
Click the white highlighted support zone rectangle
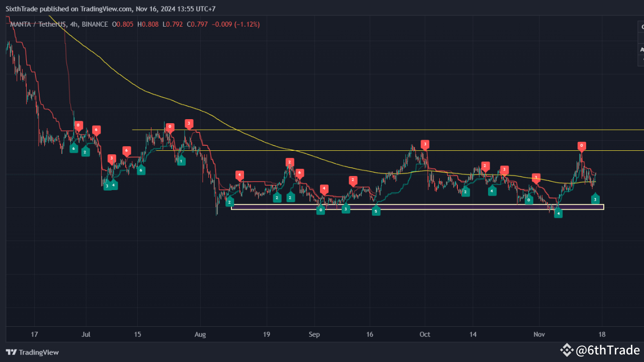[418, 207]
